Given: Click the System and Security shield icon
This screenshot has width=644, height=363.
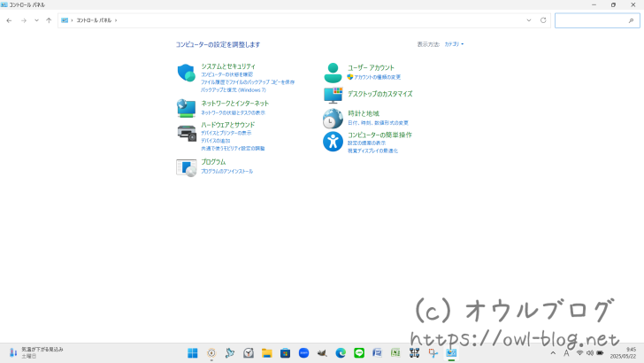Looking at the screenshot, I should pyautogui.click(x=186, y=73).
